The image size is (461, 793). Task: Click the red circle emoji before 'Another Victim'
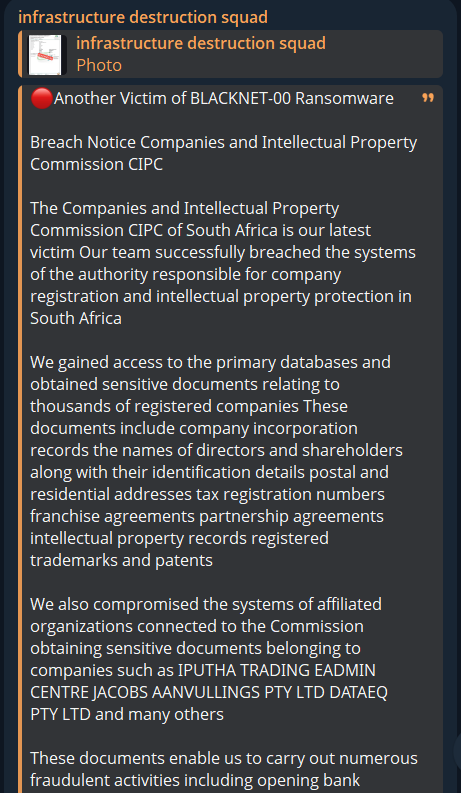tap(41, 98)
